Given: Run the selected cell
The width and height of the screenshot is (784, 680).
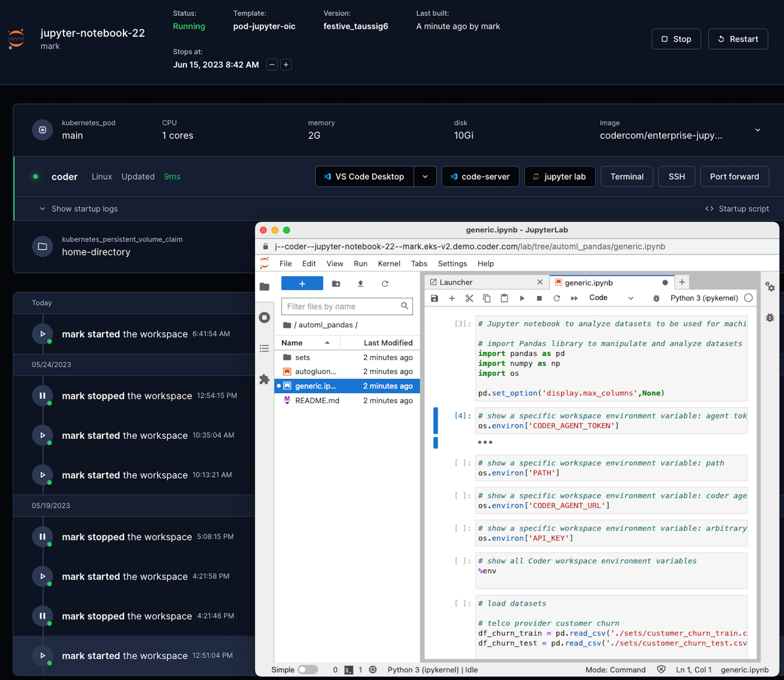Looking at the screenshot, I should pyautogui.click(x=522, y=298).
